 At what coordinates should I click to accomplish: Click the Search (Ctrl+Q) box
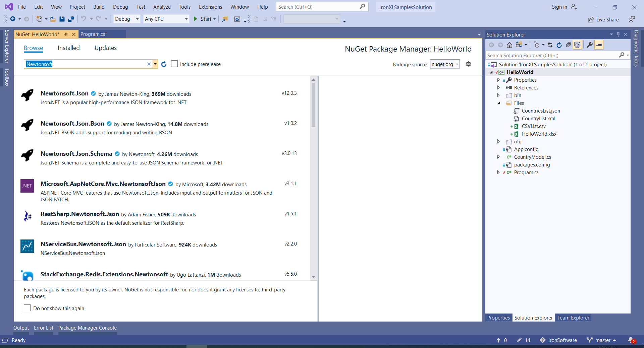[322, 7]
